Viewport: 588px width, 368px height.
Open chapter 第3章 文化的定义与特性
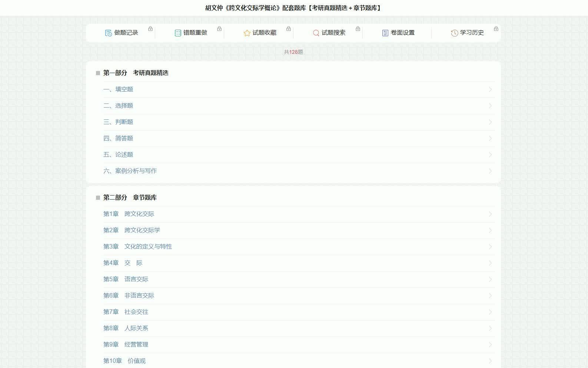[x=137, y=247]
